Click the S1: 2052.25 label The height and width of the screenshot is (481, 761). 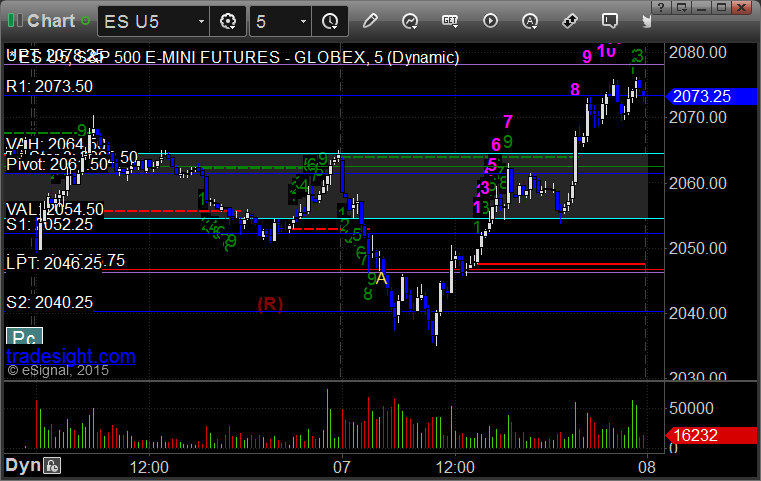click(50, 224)
